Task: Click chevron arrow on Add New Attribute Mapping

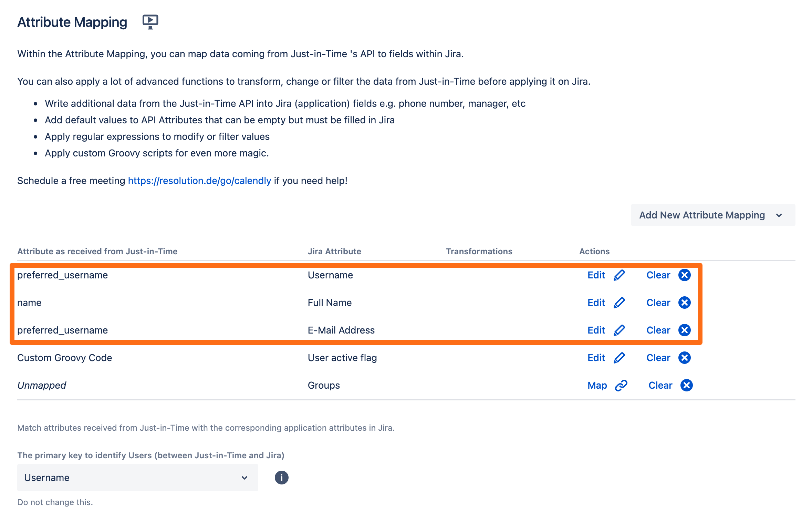Action: [779, 215]
